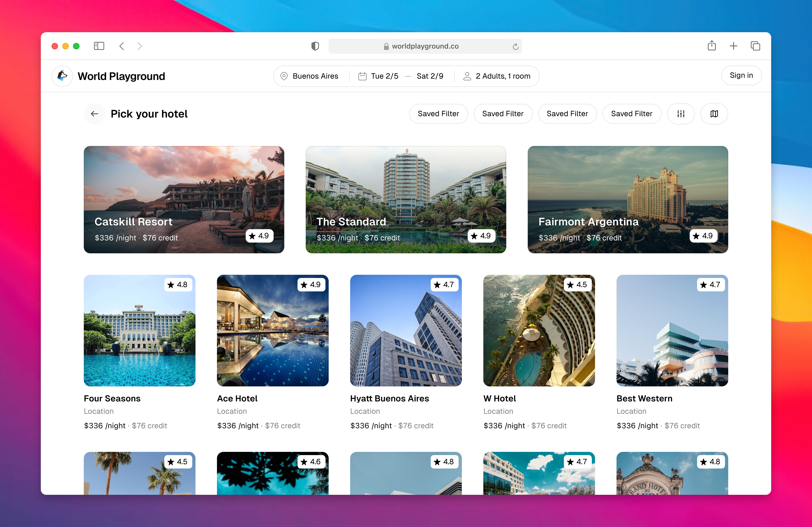Click the second Saved Filter chip
The width and height of the screenshot is (812, 527).
(503, 114)
